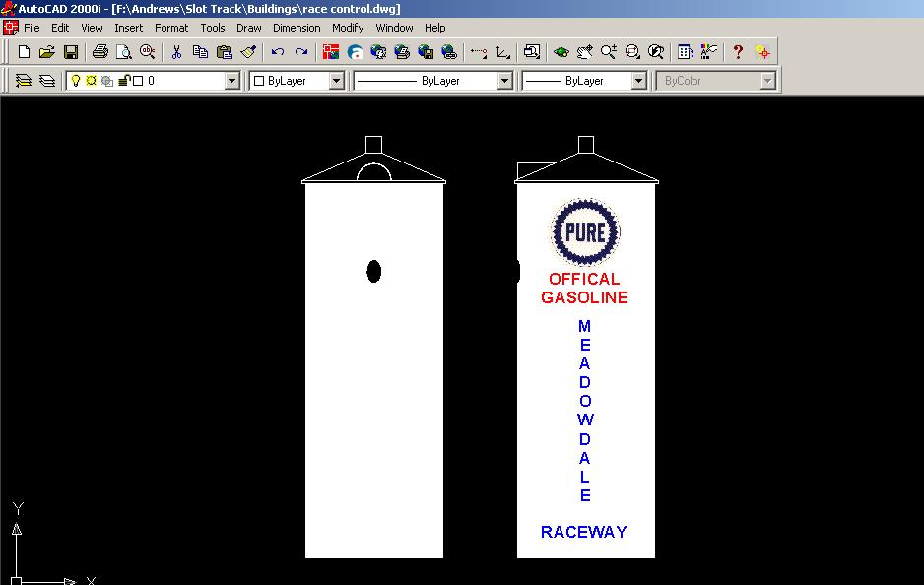Screen dimensions: 924x585
Task: Open Help with the red question mark
Action: coord(738,52)
